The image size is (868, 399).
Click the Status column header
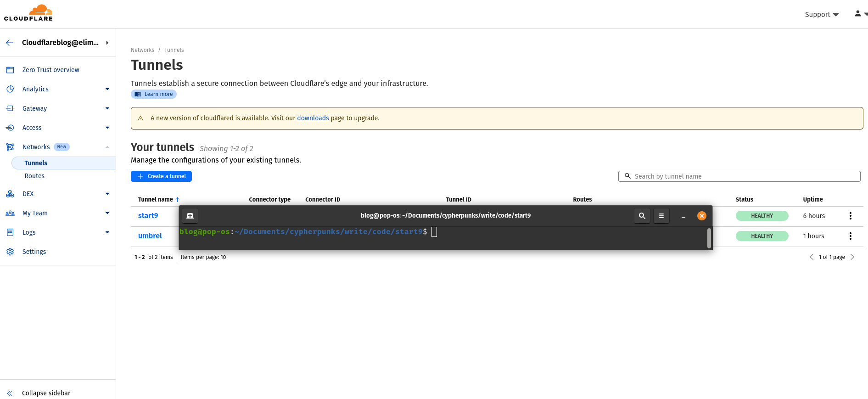click(x=744, y=200)
